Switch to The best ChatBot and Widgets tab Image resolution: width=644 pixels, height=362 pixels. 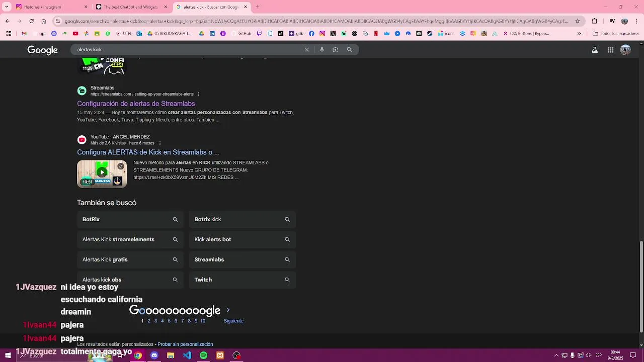tap(131, 7)
